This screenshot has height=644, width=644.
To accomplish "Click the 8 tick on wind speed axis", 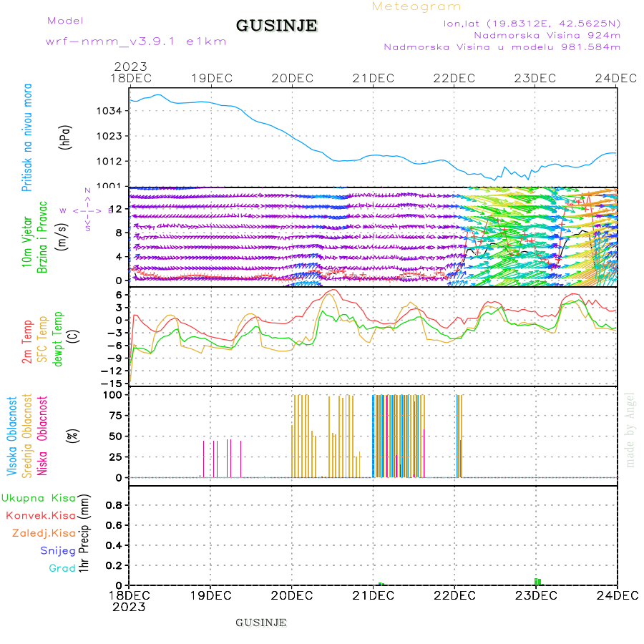I will (119, 233).
